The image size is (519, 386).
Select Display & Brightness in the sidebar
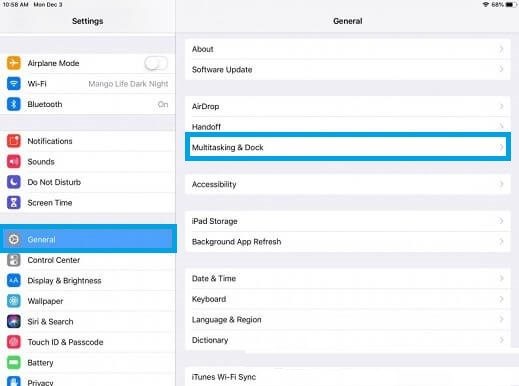(88, 281)
